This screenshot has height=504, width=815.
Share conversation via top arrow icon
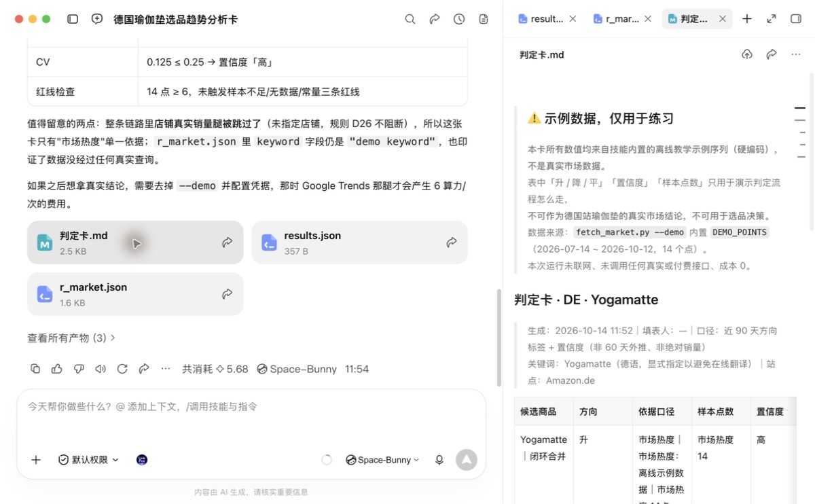click(435, 19)
